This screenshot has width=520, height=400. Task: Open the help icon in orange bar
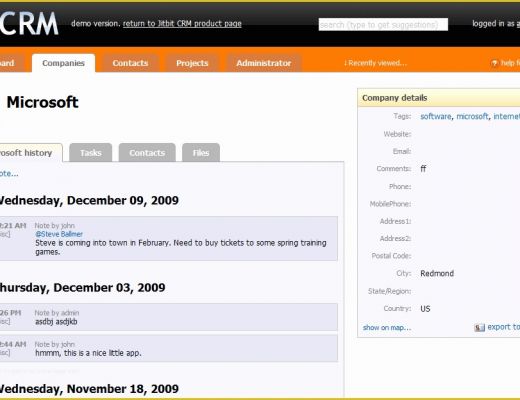tap(495, 63)
